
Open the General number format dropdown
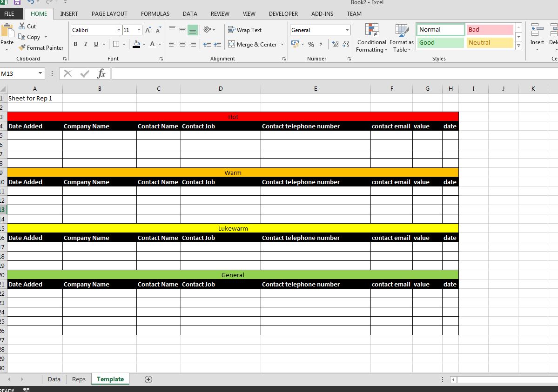pos(347,30)
